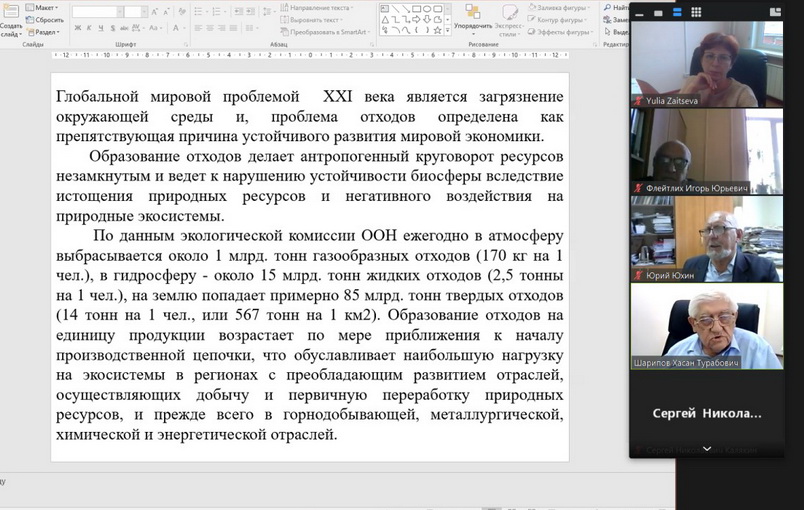Image resolution: width=804 pixels, height=510 pixels.
Task: Click the Сбросить reset button
Action: [48, 19]
